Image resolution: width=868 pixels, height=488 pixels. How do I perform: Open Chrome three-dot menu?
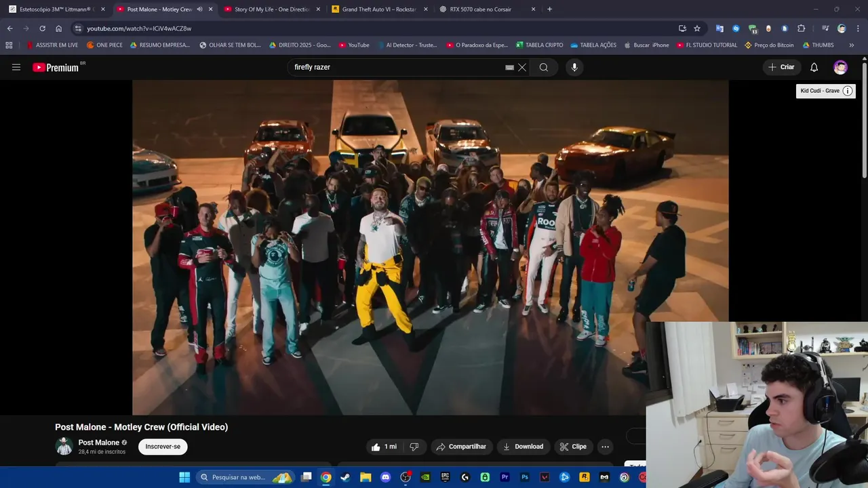[858, 28]
